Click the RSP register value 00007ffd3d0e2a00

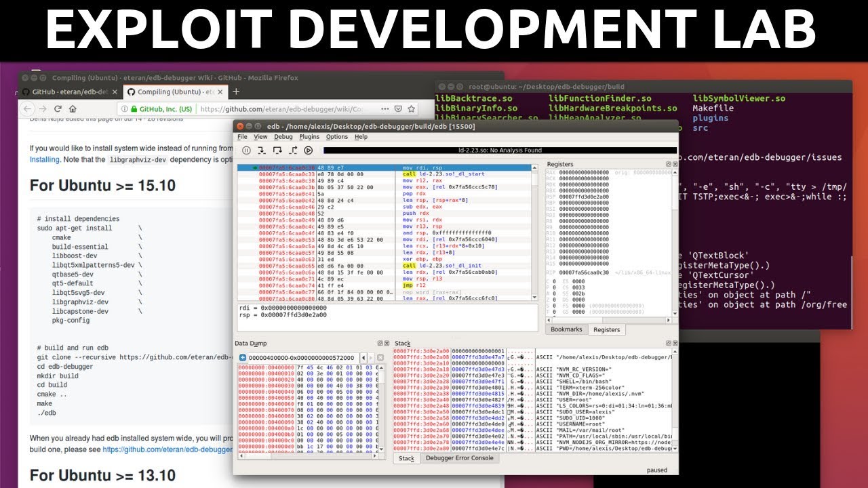click(584, 196)
